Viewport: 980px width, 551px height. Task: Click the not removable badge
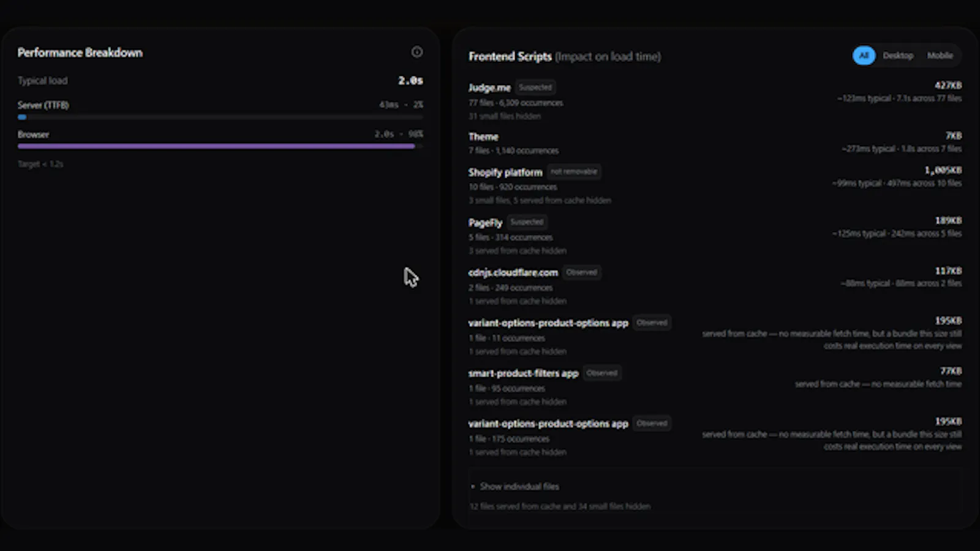tap(573, 171)
